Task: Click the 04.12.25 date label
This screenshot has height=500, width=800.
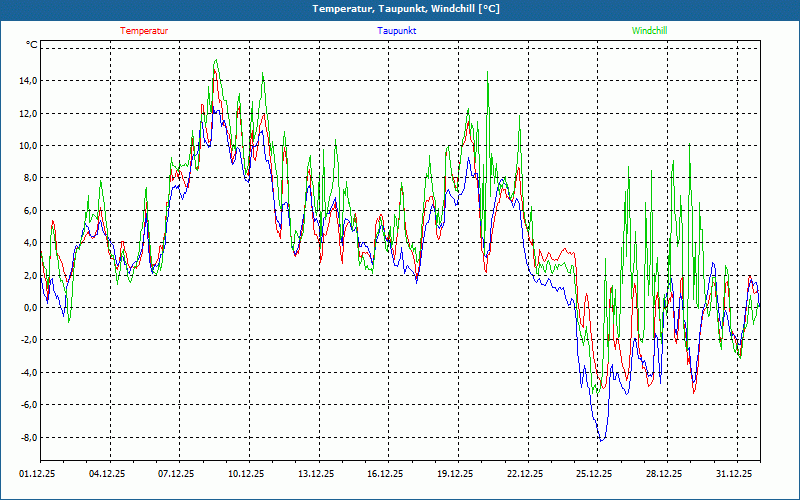Action: [x=106, y=474]
